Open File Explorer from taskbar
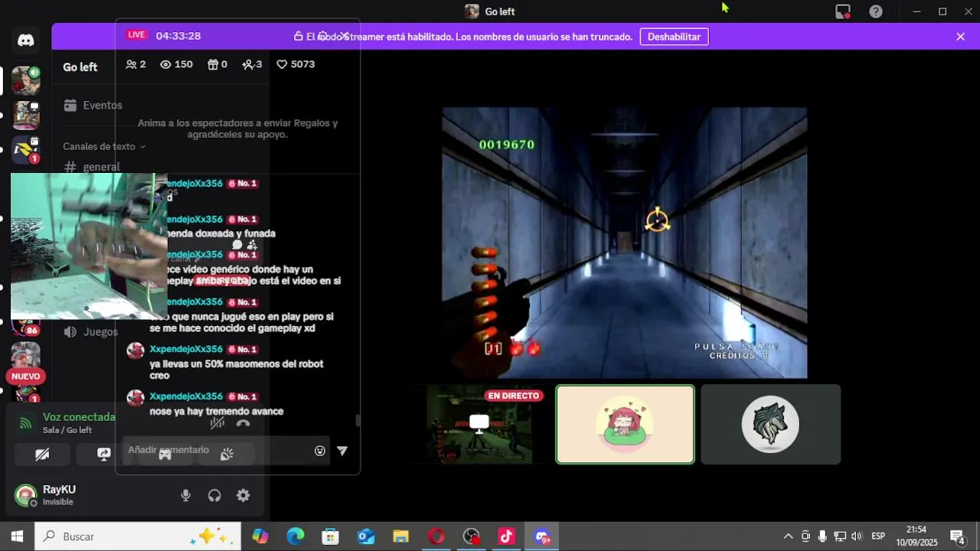Image resolution: width=980 pixels, height=551 pixels. [x=401, y=536]
